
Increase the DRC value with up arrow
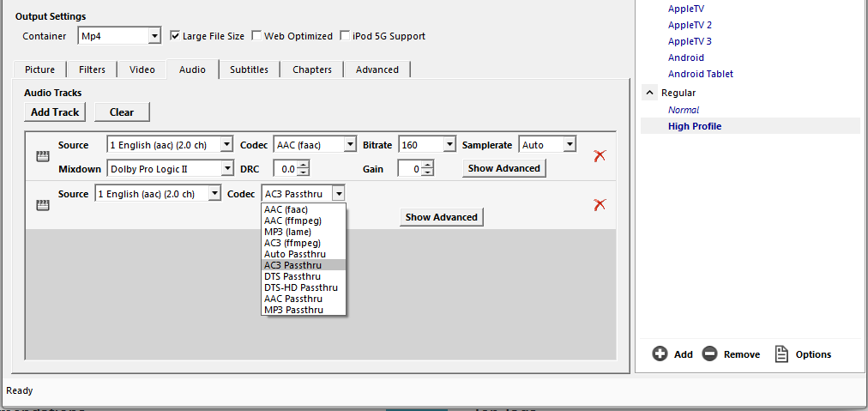click(304, 165)
